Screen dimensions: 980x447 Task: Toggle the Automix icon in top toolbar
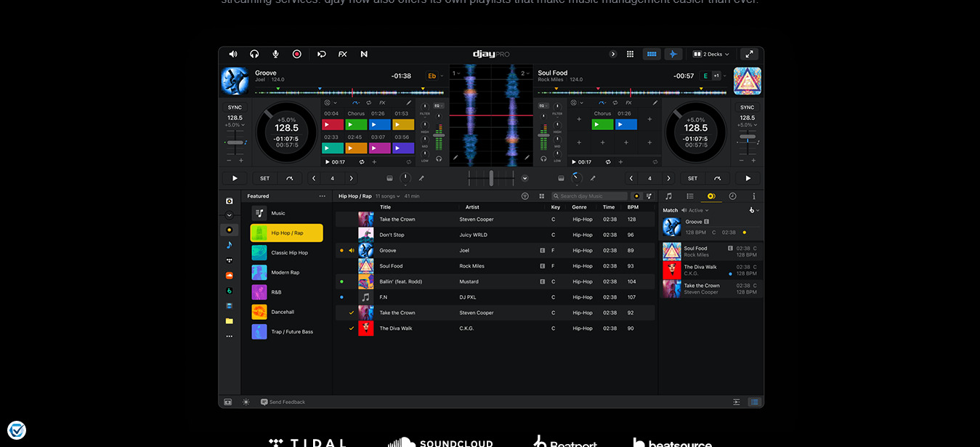tap(321, 54)
